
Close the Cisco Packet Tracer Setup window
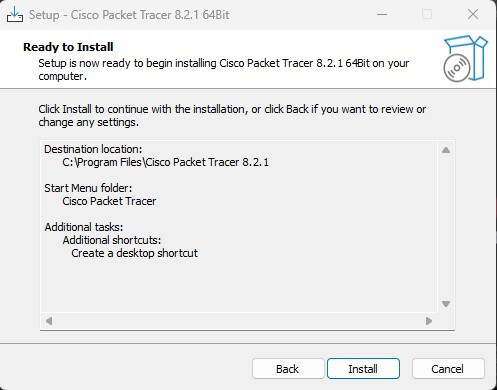point(473,15)
